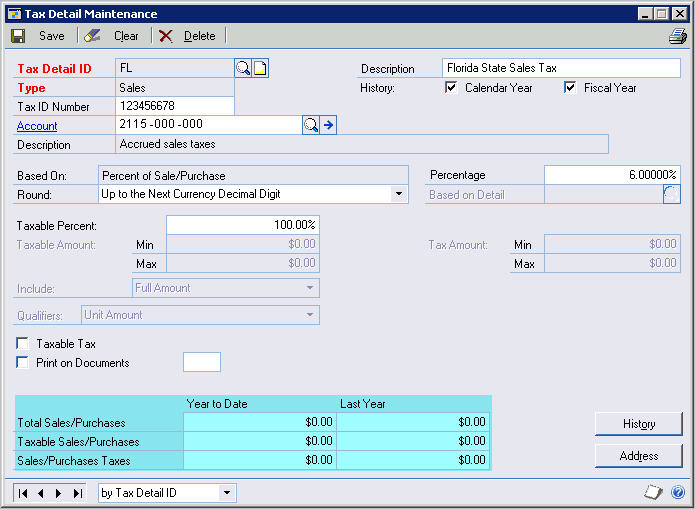
Task: Click the Accrued sales taxes description text
Action: tap(168, 144)
